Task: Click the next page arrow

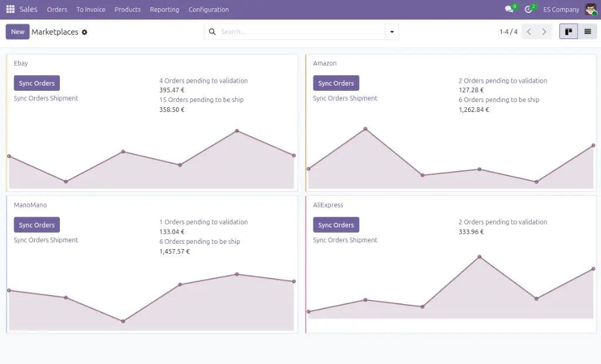Action: tap(544, 31)
